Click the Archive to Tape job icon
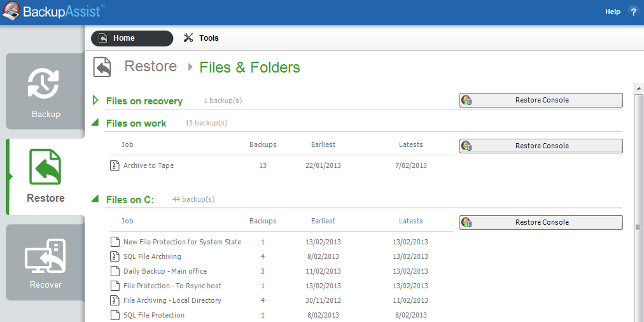Image resolution: width=644 pixels, height=322 pixels. pyautogui.click(x=115, y=165)
